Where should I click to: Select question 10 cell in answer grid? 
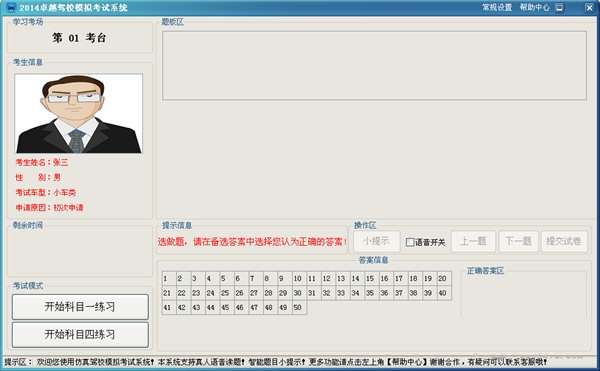[x=299, y=278]
